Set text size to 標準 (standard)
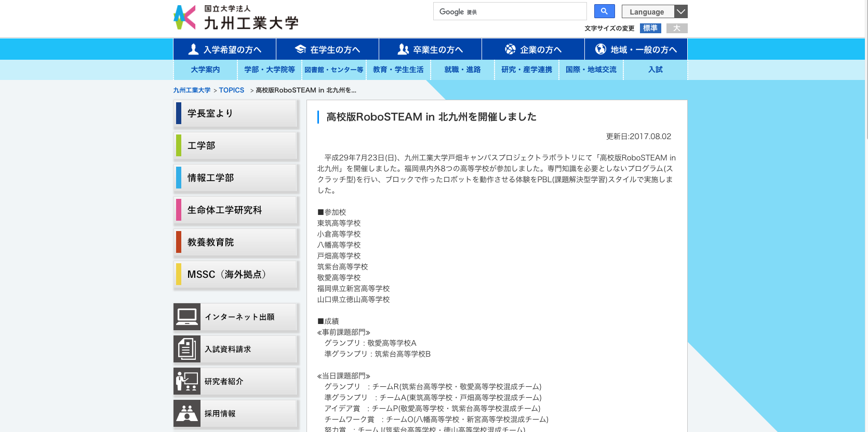 (x=650, y=28)
